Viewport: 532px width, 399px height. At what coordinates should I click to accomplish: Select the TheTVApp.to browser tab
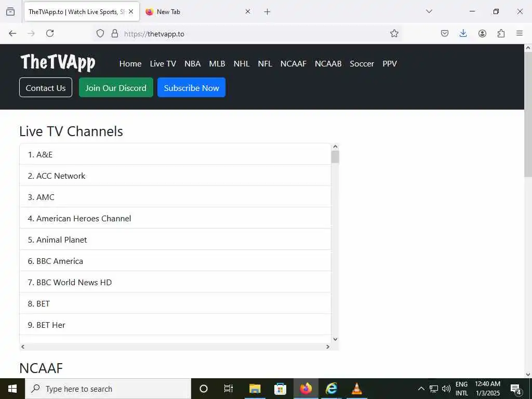tap(82, 11)
